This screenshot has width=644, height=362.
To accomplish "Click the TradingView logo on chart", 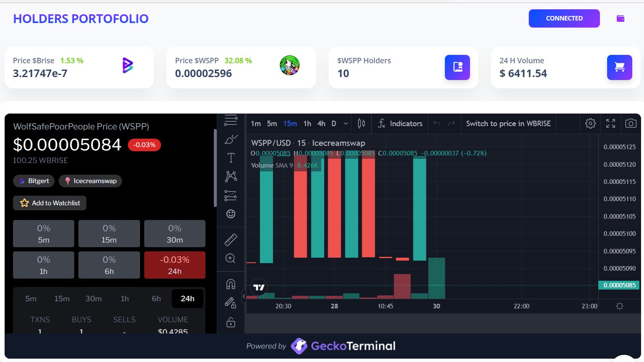I will point(259,287).
